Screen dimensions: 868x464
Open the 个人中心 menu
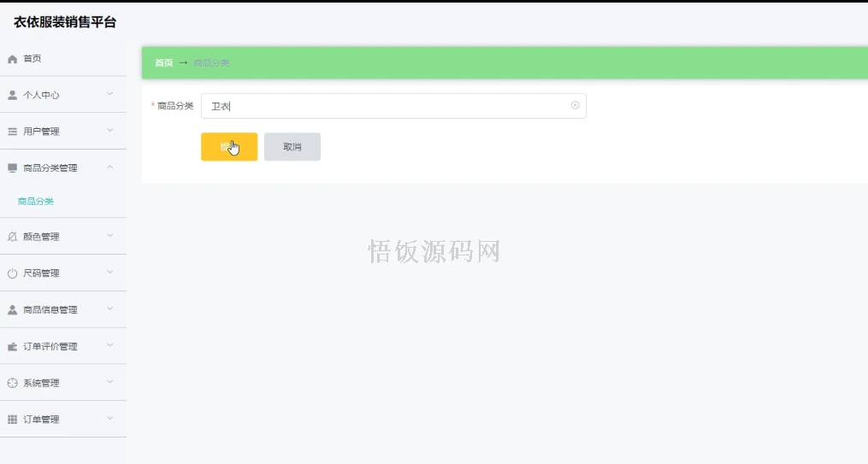(x=63, y=95)
